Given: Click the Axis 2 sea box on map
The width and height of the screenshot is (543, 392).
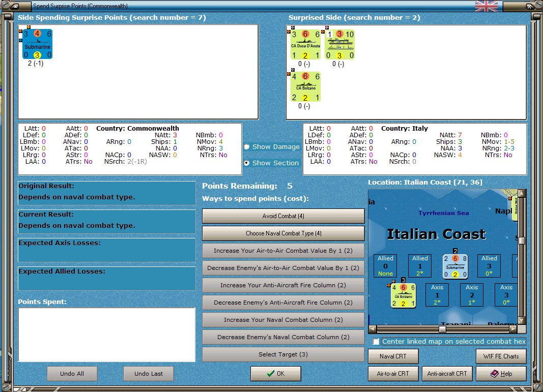Looking at the screenshot, I should click(x=472, y=295).
